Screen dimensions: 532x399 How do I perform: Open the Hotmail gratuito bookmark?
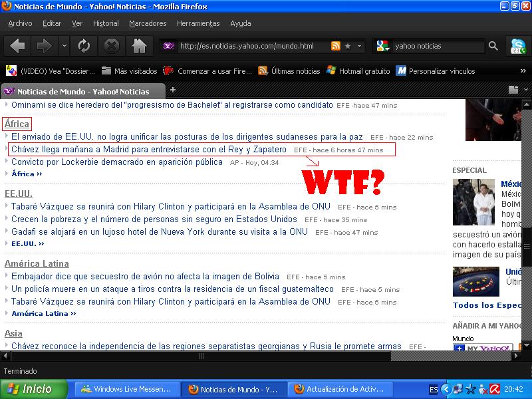coord(358,71)
